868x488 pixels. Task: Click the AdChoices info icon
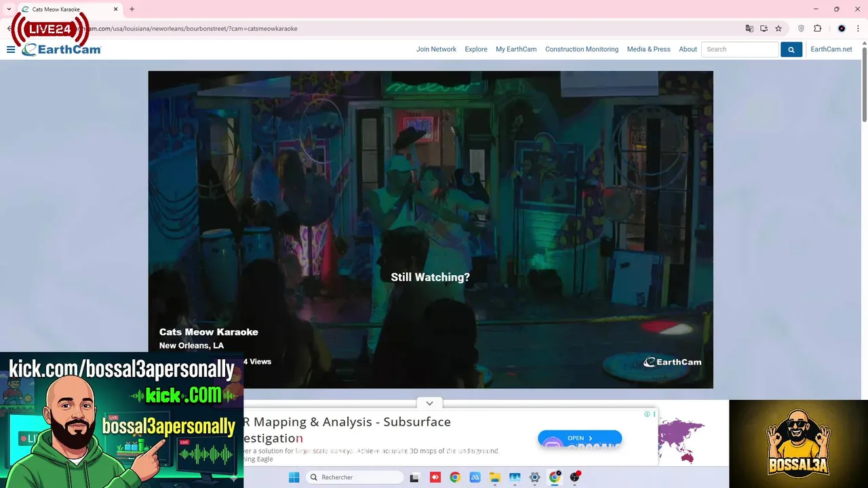pos(647,414)
